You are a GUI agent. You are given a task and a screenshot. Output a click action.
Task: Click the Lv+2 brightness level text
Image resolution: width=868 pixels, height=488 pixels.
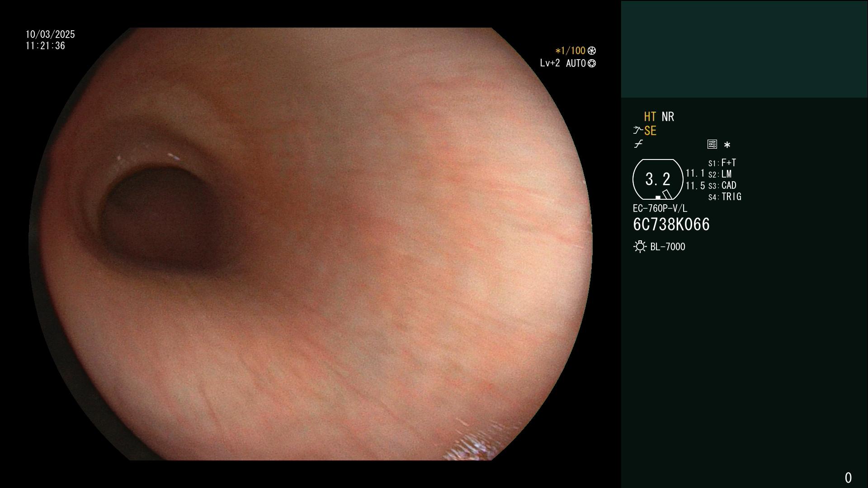click(550, 63)
